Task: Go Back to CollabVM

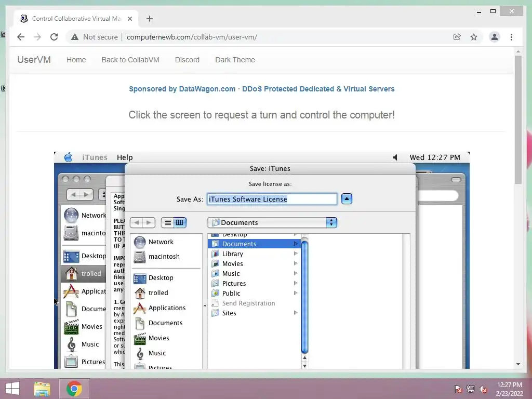Action: point(130,60)
